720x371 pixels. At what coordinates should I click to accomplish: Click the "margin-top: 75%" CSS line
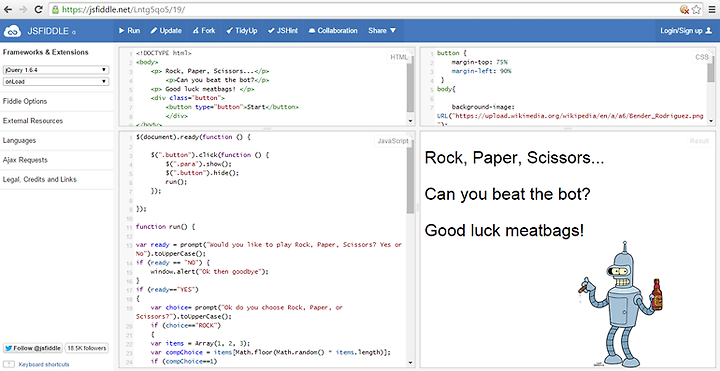(479, 62)
